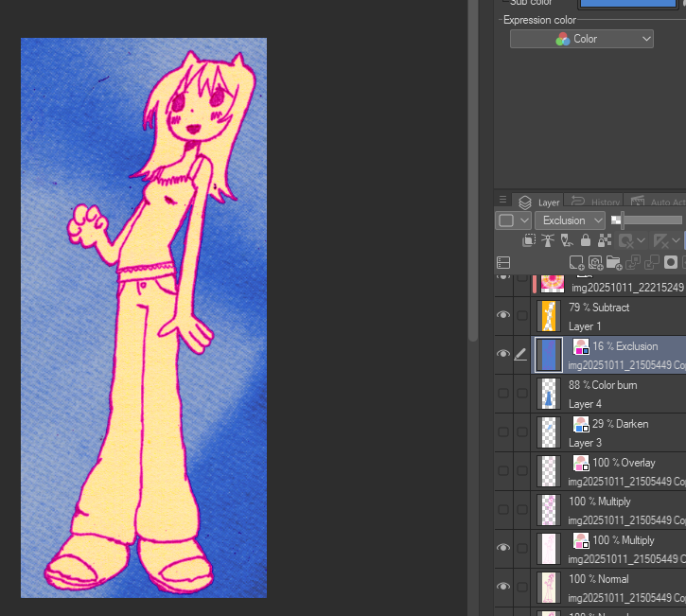
Task: Click layer color icon on 16 % Exclusion layer
Action: (x=581, y=346)
